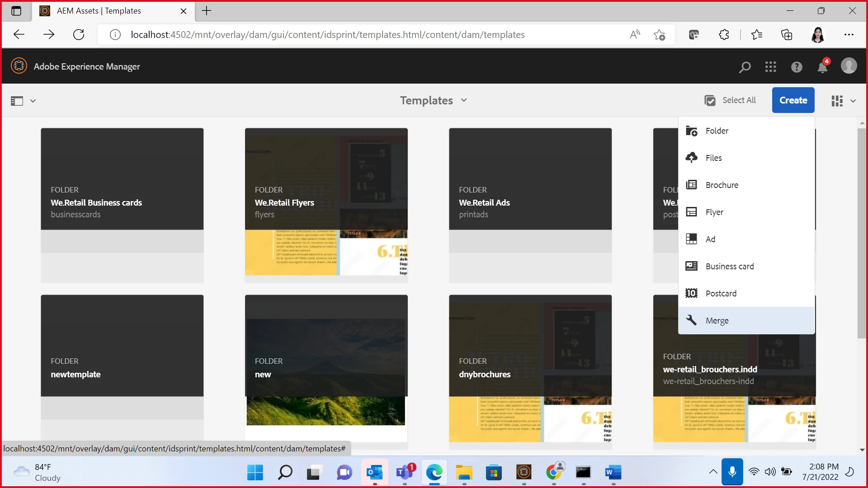Toggle the left rail panel selector

pyautogui.click(x=17, y=101)
